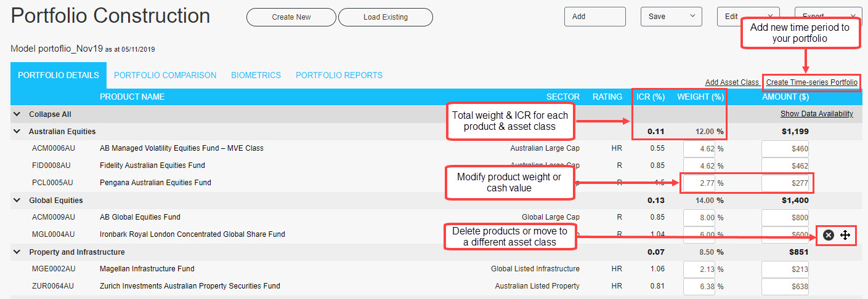This screenshot has height=299, width=868.
Task: Click the delete product X icon
Action: (x=829, y=235)
